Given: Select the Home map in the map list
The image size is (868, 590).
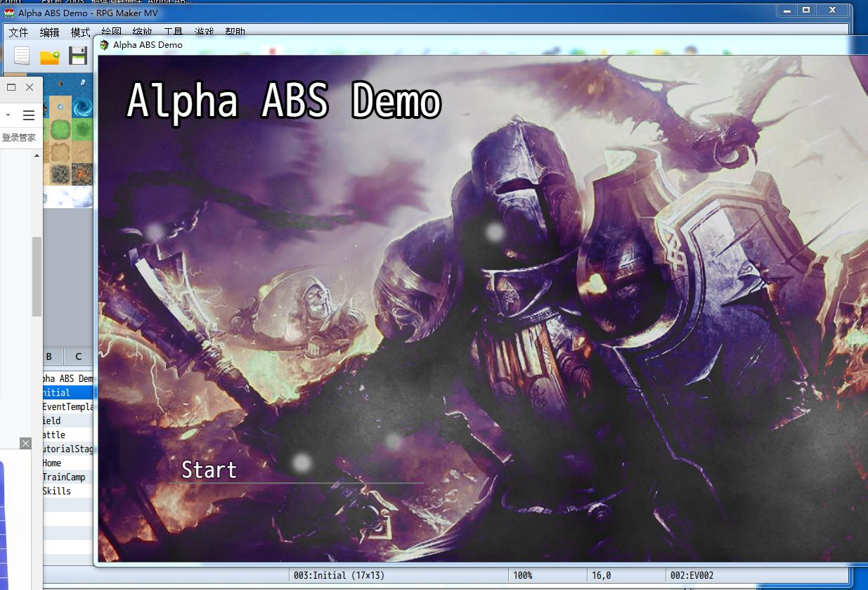Looking at the screenshot, I should tap(67, 463).
